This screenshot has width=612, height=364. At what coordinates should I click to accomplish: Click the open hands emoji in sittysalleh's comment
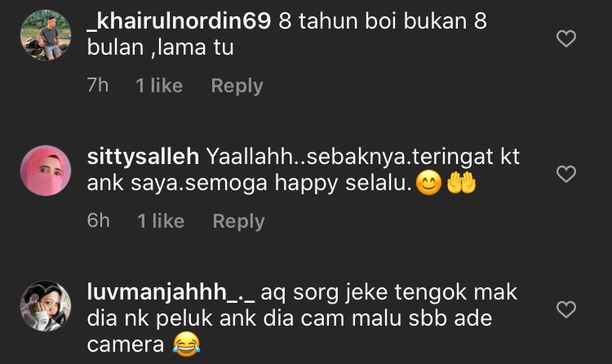(461, 183)
